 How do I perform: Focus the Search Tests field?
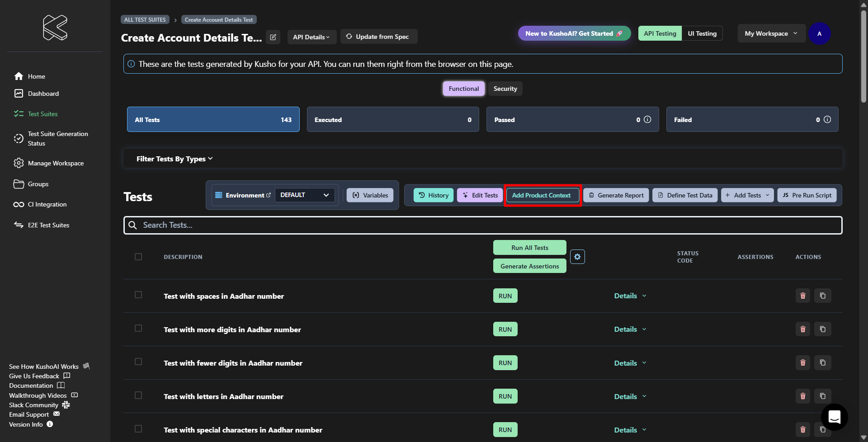(483, 225)
